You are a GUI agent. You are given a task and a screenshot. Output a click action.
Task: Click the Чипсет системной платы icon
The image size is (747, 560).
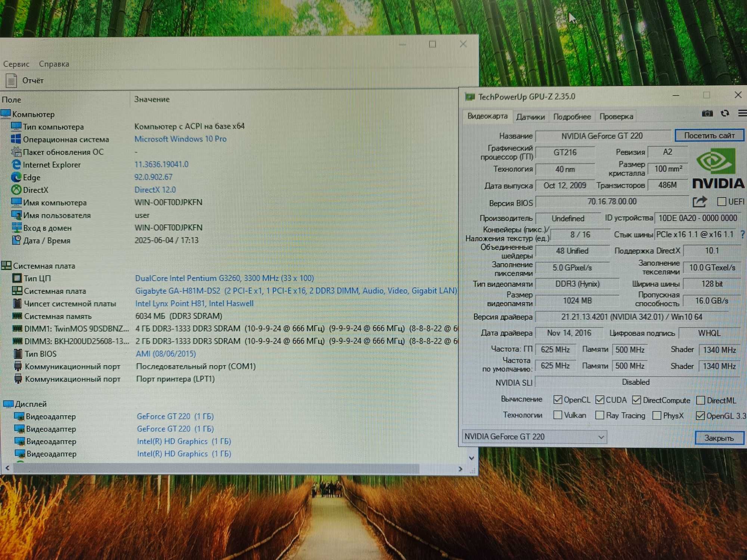click(17, 304)
